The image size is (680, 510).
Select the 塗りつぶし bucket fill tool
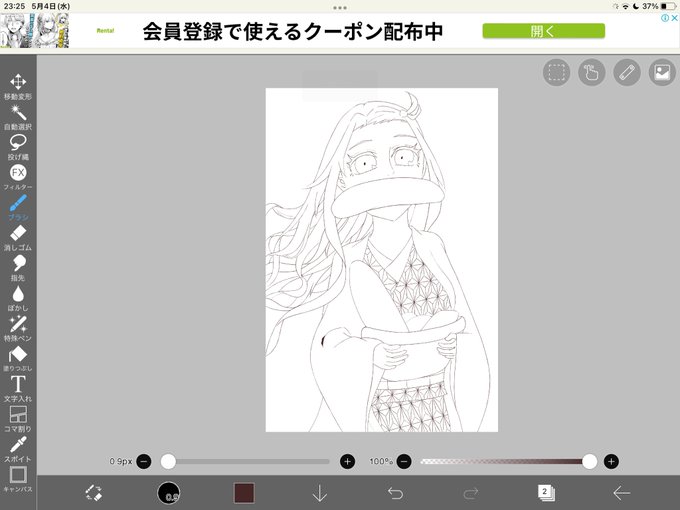[18, 359]
